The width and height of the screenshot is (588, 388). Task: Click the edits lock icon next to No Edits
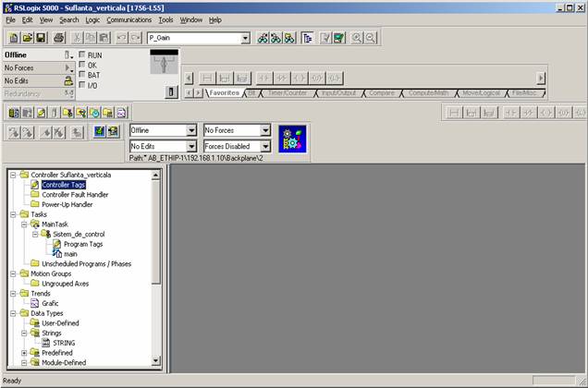[68, 80]
